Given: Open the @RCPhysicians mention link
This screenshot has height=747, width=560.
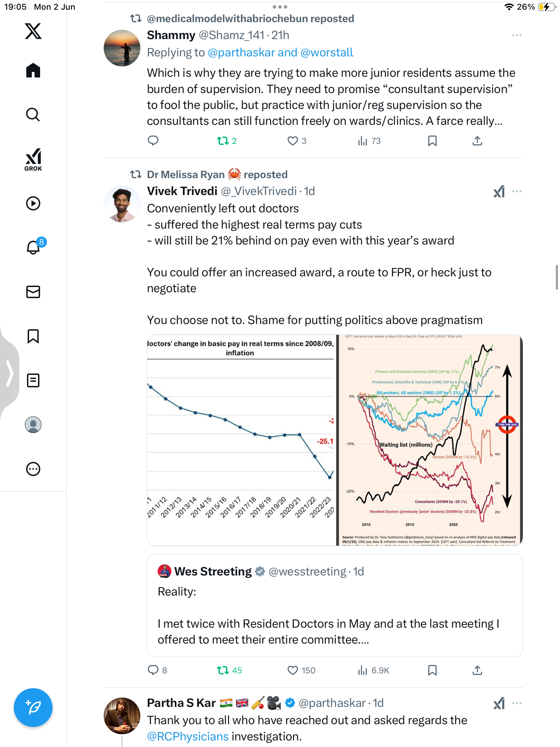Looking at the screenshot, I should [188, 736].
